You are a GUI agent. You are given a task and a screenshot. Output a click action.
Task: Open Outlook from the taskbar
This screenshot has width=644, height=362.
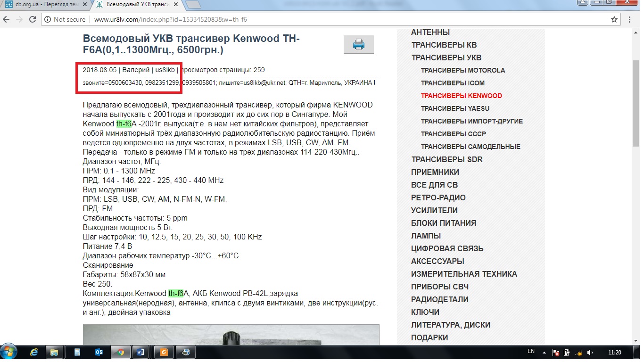[99, 352]
